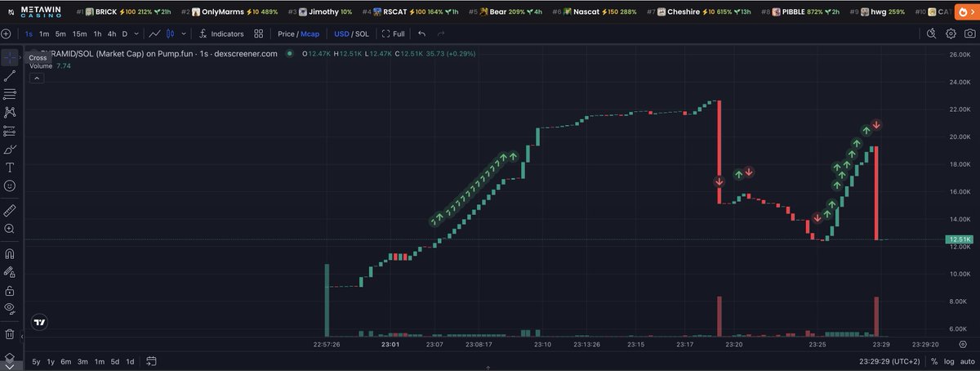Screen dimensions: 980x371
Task: Toggle Magnet mode
Action: [x=10, y=253]
